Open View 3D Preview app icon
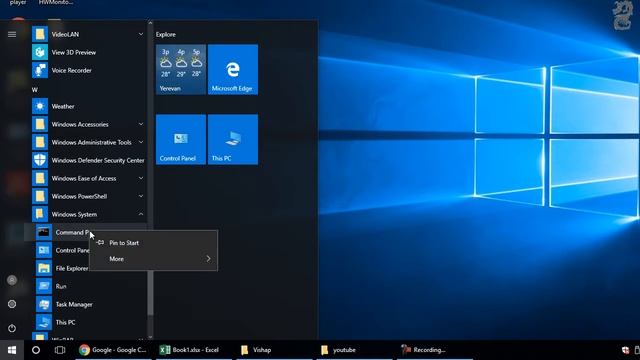The image size is (640, 360). [x=40, y=52]
